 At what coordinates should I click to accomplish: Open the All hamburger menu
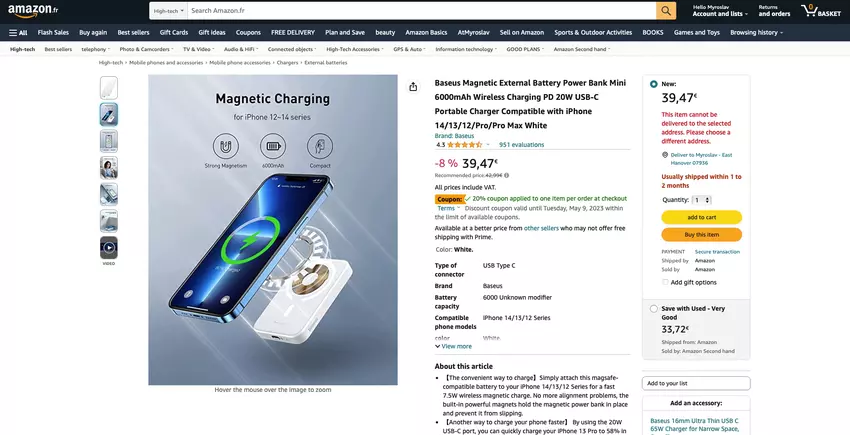[x=17, y=32]
